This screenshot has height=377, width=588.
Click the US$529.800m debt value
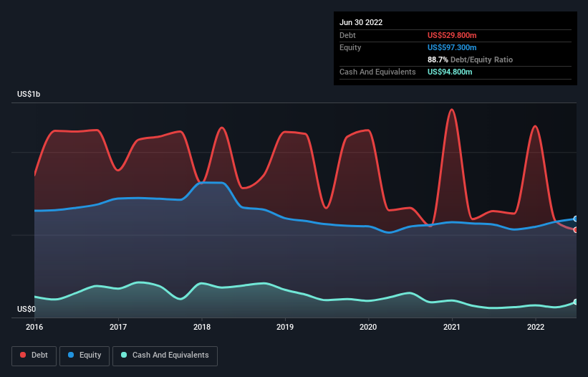pyautogui.click(x=452, y=35)
